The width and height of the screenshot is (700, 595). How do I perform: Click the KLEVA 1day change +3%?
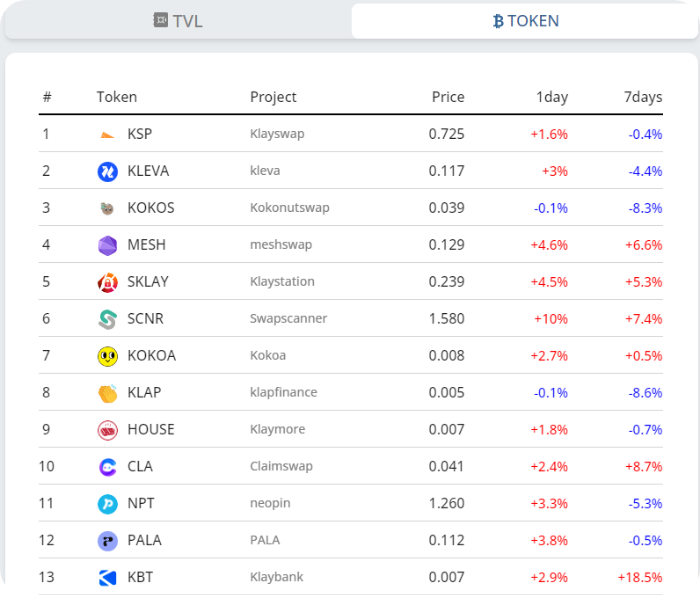(x=554, y=171)
